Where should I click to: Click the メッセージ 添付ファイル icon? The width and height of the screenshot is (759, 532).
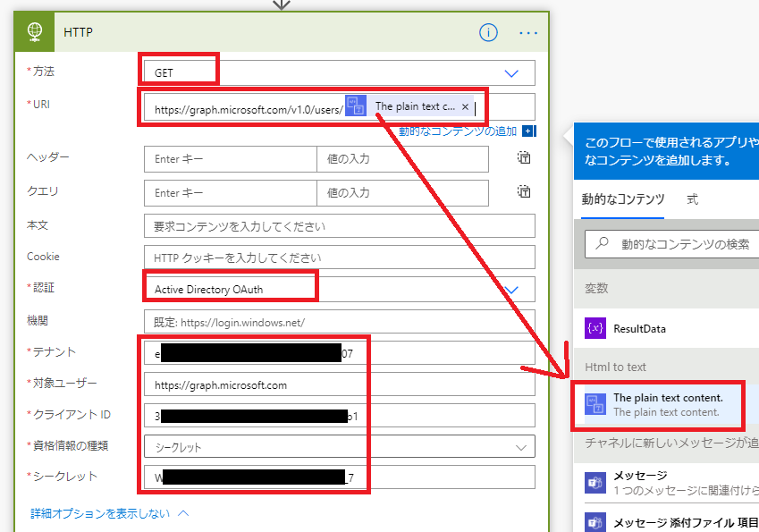(x=595, y=520)
